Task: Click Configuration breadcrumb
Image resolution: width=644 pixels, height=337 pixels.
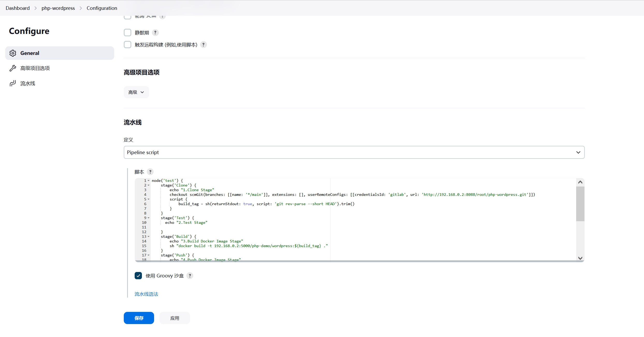Action: tap(102, 8)
